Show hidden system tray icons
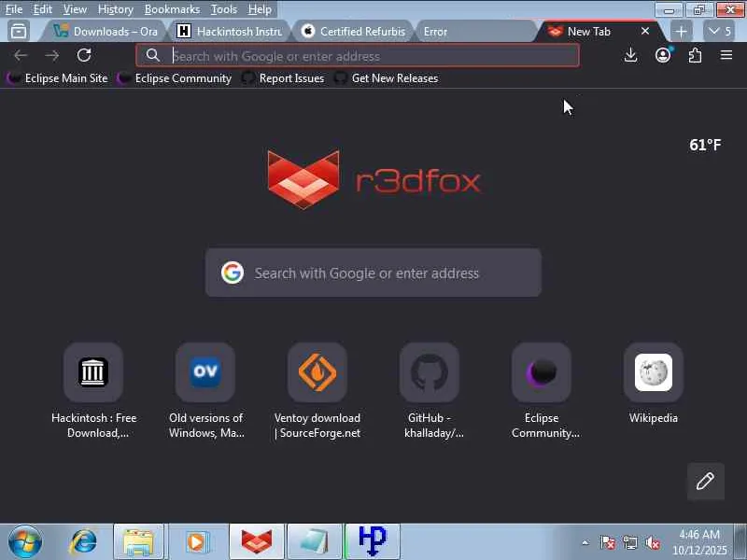 [x=585, y=542]
